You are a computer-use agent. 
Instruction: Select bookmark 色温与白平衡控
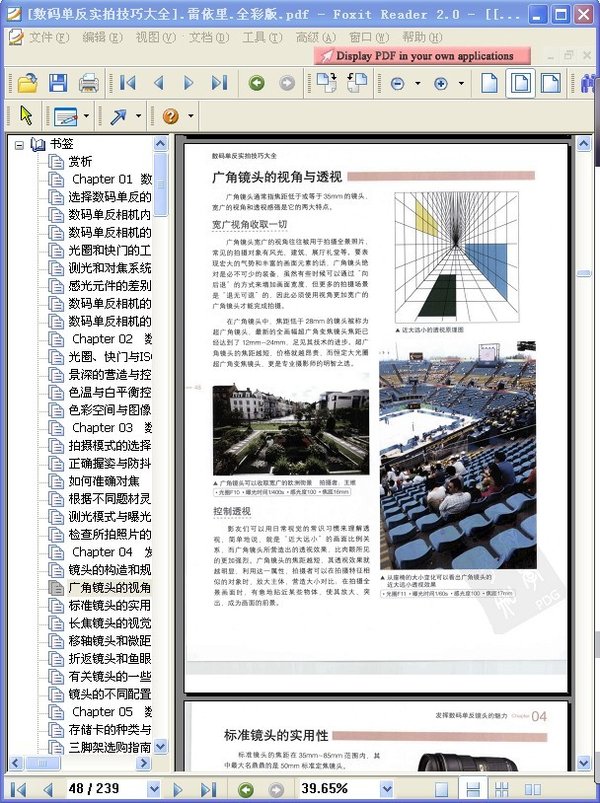point(110,392)
